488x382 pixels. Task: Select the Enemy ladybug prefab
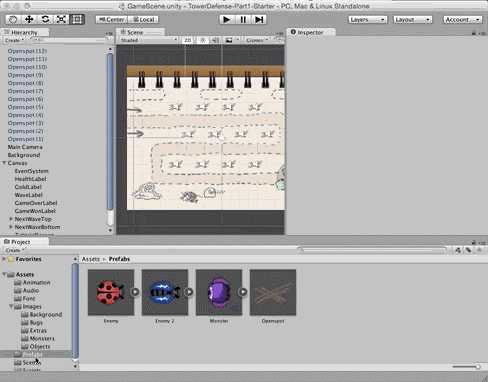[111, 292]
